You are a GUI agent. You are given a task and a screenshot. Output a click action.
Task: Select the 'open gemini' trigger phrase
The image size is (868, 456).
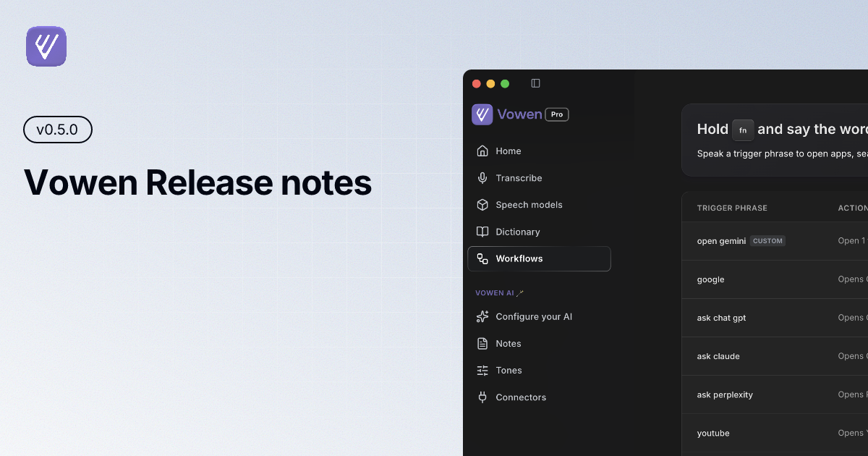721,241
